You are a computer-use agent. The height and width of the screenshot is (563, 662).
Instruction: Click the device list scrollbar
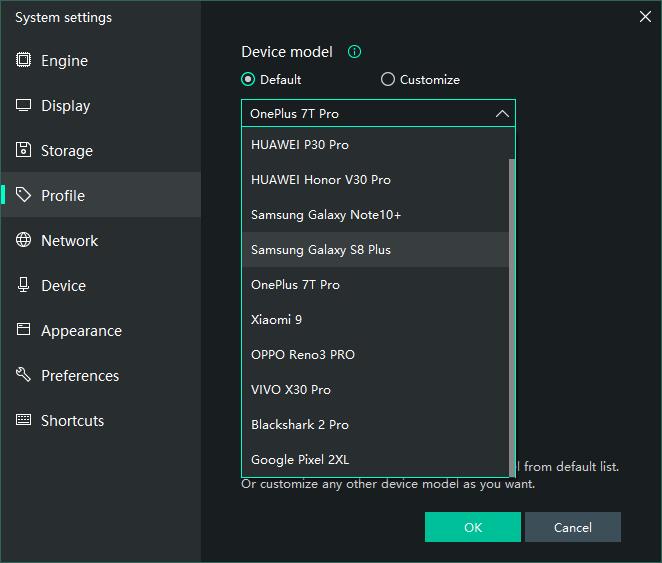click(512, 300)
